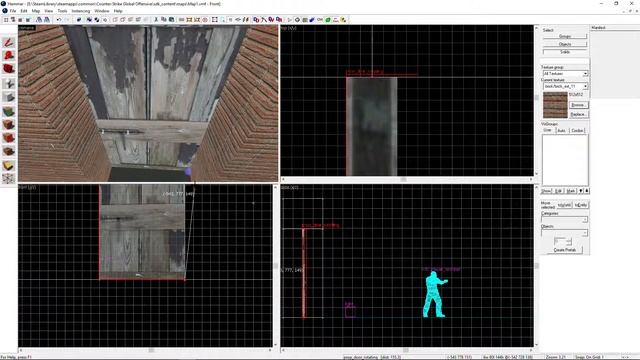
Task: Click the brick texture preview thumbnail
Action: click(x=555, y=105)
